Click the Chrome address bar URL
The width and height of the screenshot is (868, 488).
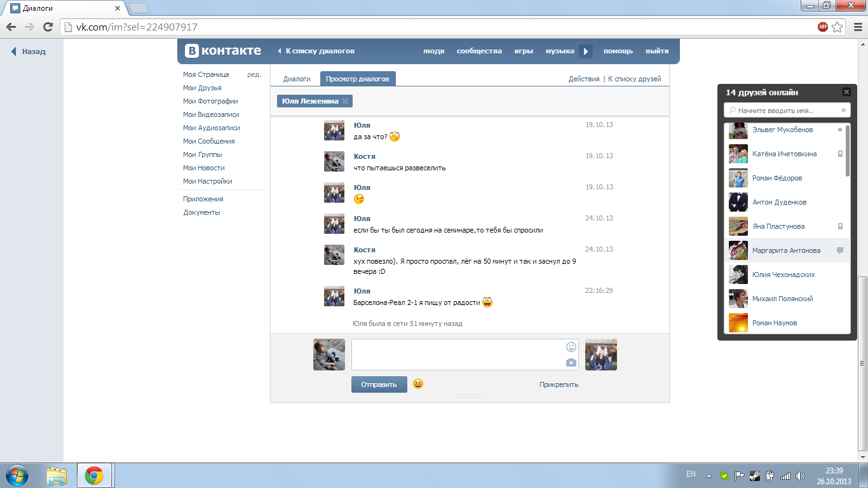(137, 27)
